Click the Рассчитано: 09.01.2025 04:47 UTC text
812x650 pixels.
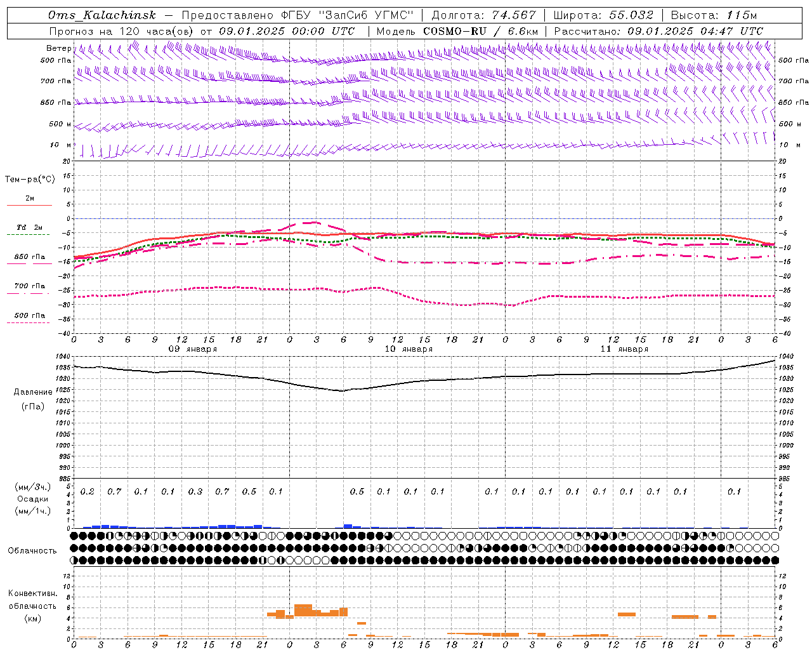658,31
